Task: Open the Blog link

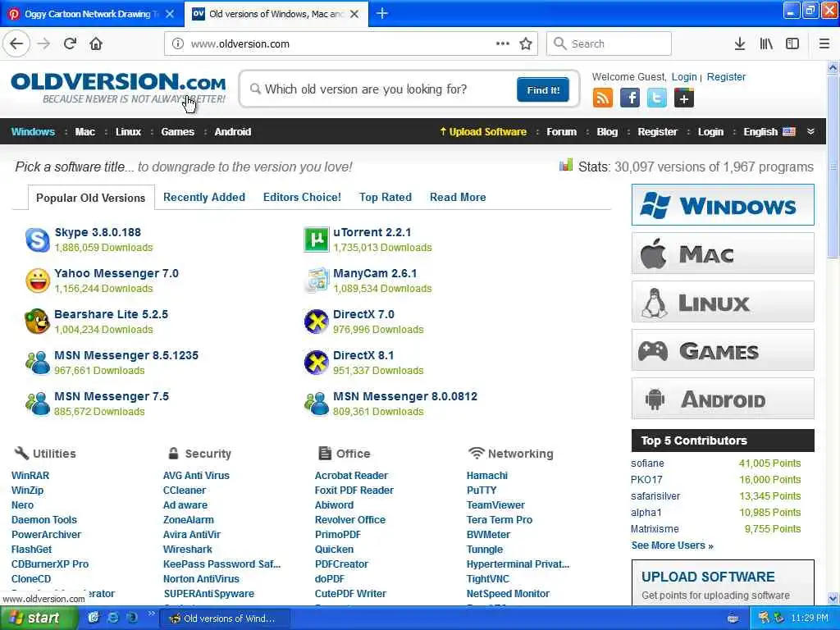Action: point(607,132)
